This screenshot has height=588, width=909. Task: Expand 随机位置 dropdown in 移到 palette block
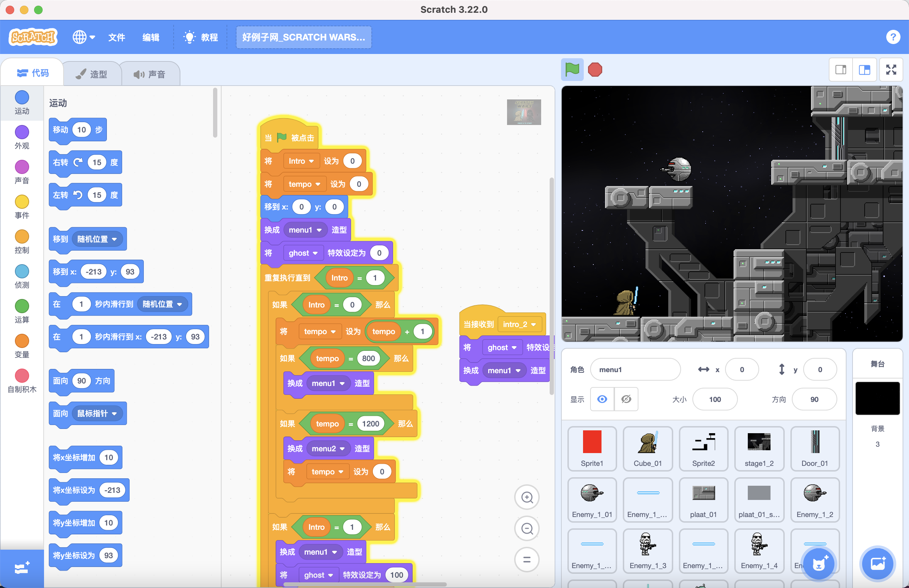point(97,239)
